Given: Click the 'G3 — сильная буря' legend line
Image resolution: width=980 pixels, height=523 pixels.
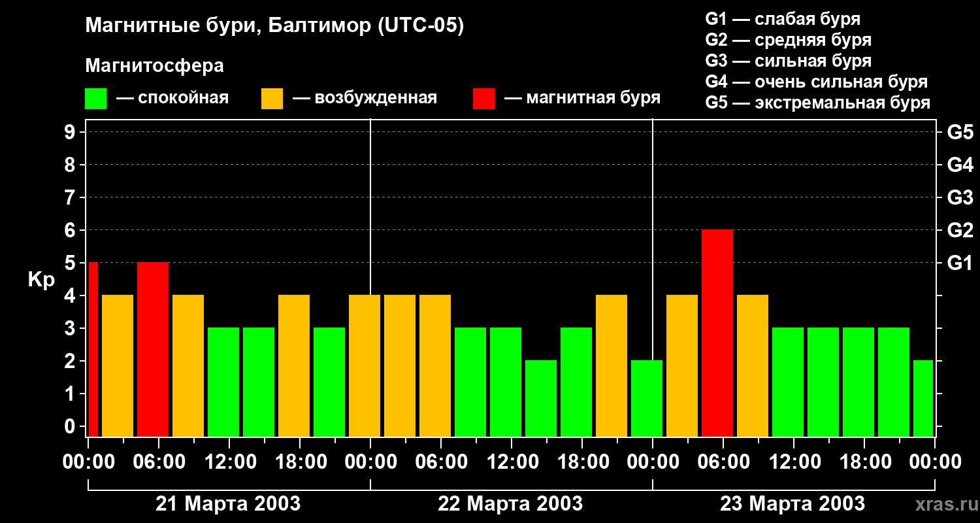Looking at the screenshot, I should [x=788, y=61].
